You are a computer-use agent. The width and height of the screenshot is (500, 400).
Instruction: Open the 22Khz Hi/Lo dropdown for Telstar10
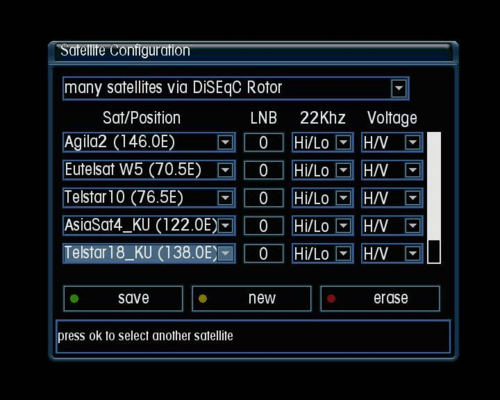point(322,198)
